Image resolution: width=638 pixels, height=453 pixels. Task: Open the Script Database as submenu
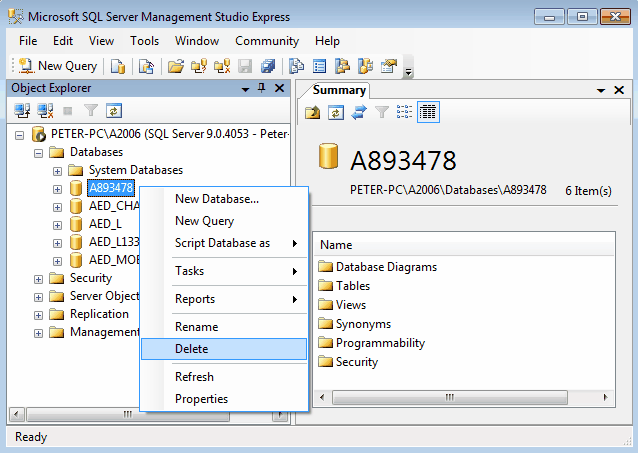tap(224, 243)
